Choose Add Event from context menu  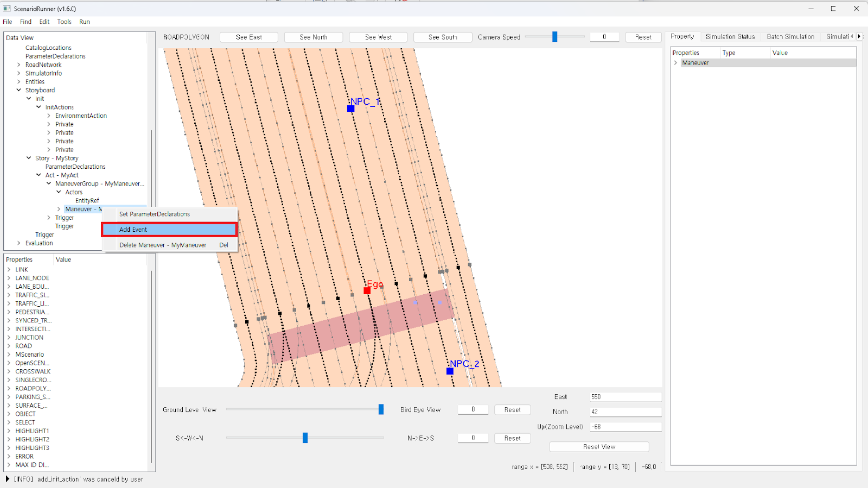tap(169, 230)
